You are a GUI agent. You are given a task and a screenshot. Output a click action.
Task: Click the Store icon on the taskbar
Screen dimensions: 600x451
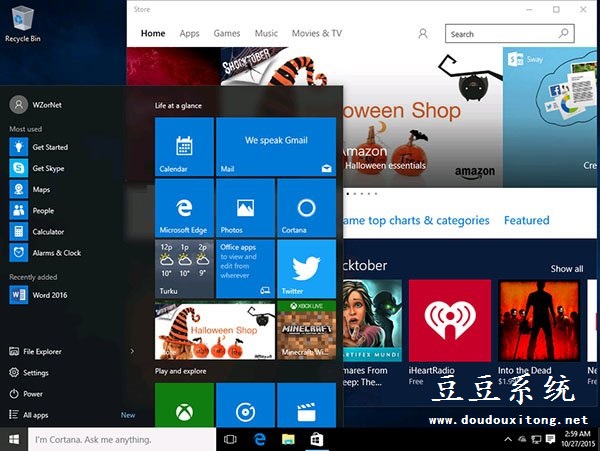pyautogui.click(x=316, y=439)
